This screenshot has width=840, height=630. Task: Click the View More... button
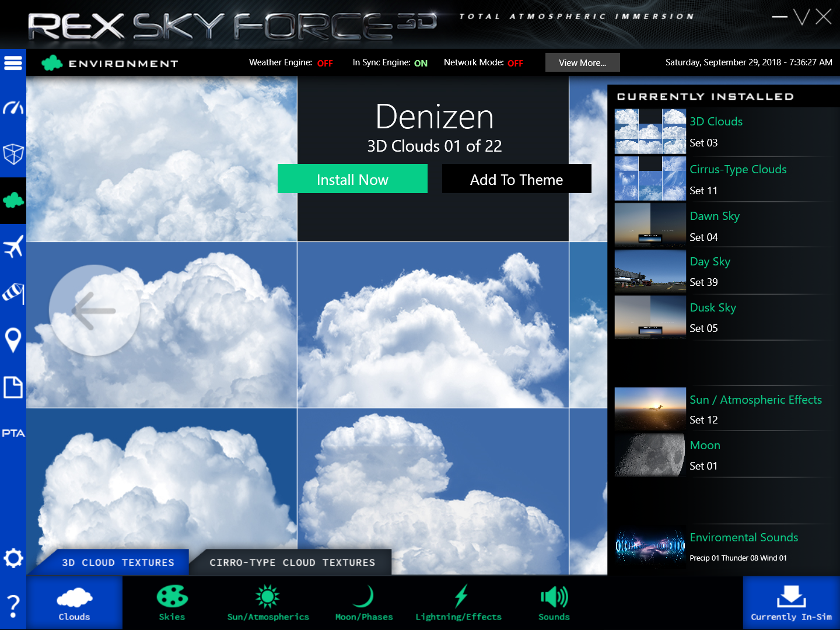[583, 62]
